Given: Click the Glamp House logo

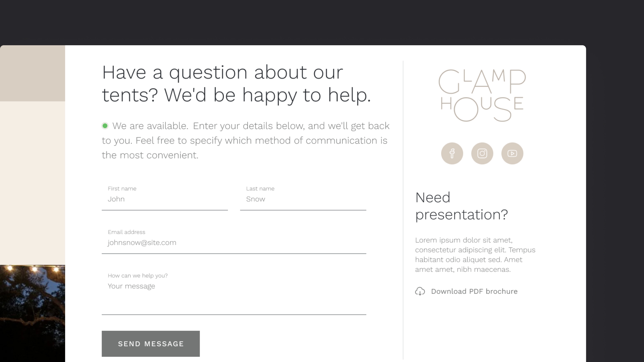Looking at the screenshot, I should pyautogui.click(x=482, y=96).
